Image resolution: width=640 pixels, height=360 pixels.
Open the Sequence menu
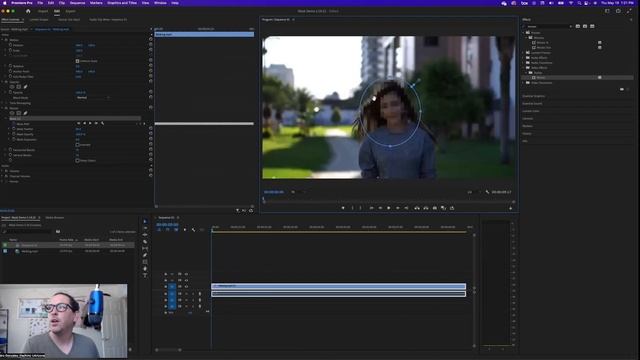77,3
